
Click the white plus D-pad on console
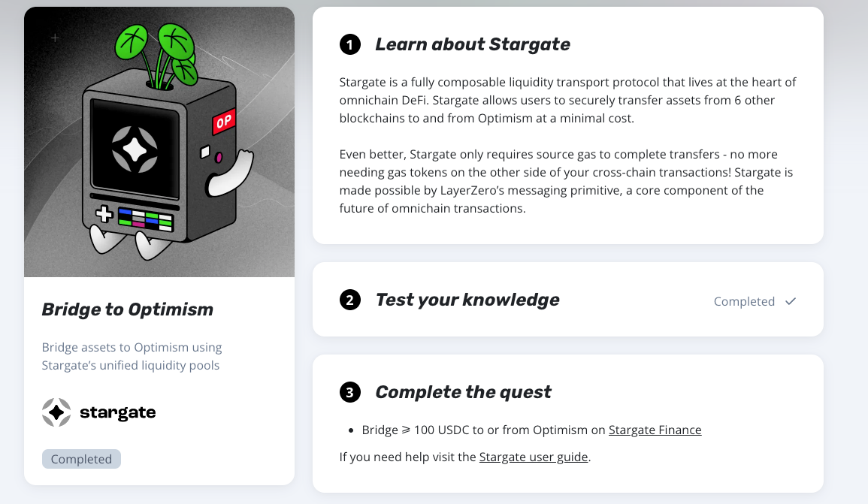click(x=104, y=214)
